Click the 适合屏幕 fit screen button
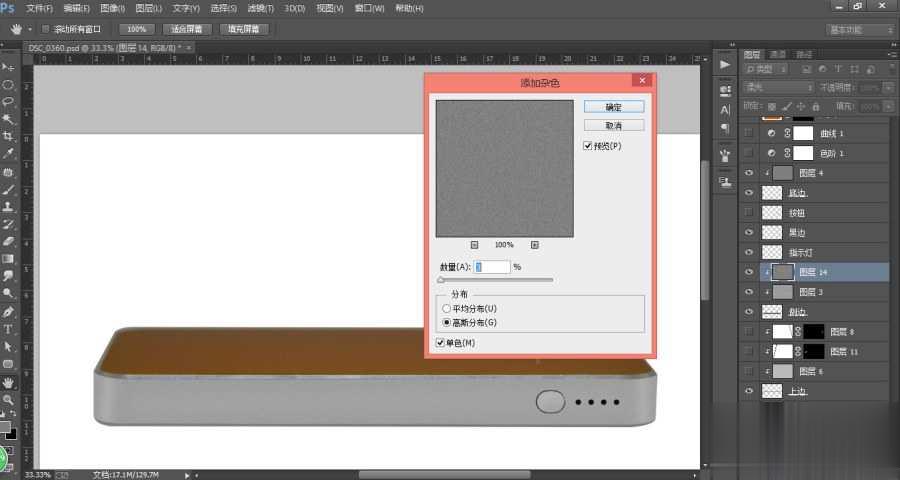 pyautogui.click(x=187, y=29)
